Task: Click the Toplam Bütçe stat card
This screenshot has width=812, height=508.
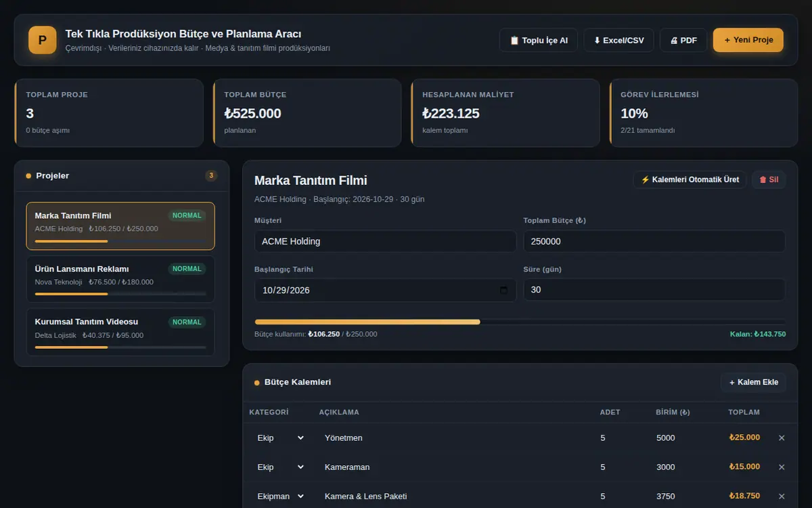Action: (x=307, y=112)
